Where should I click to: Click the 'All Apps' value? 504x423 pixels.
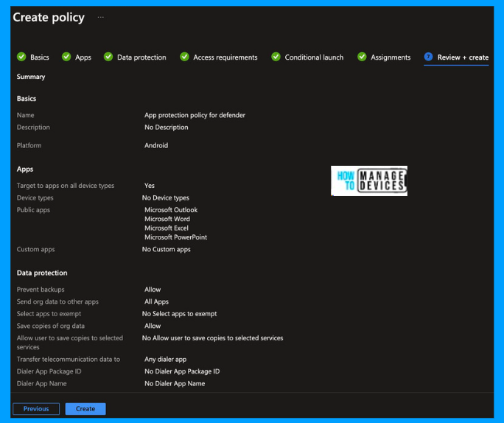(x=156, y=301)
